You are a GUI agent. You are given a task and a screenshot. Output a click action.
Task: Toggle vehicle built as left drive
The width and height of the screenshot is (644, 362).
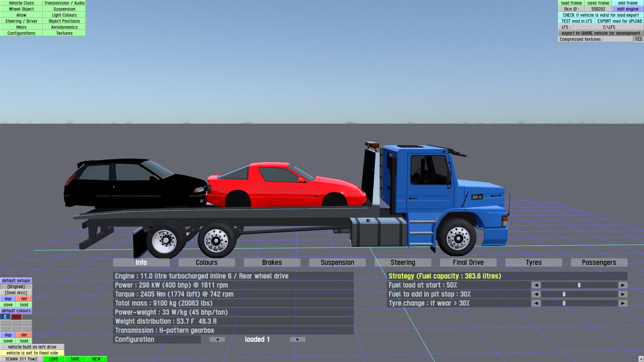click(32, 347)
